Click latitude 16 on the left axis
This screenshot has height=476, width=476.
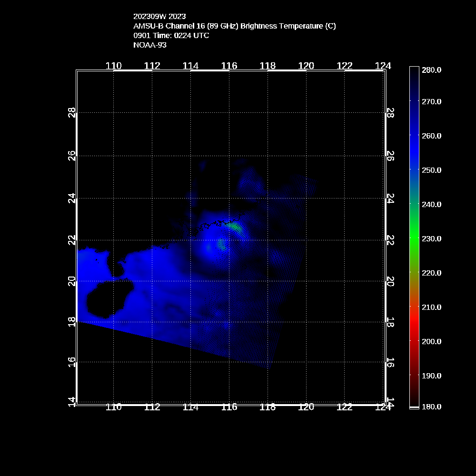click(72, 362)
